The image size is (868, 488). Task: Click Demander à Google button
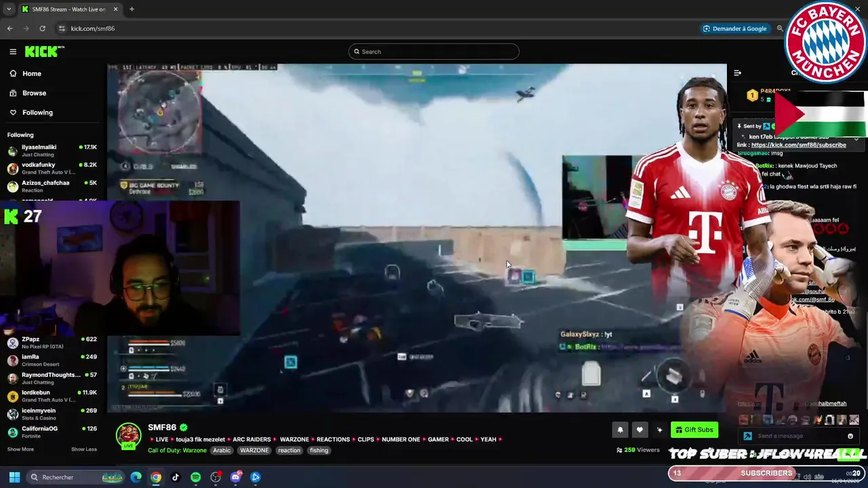pos(735,28)
